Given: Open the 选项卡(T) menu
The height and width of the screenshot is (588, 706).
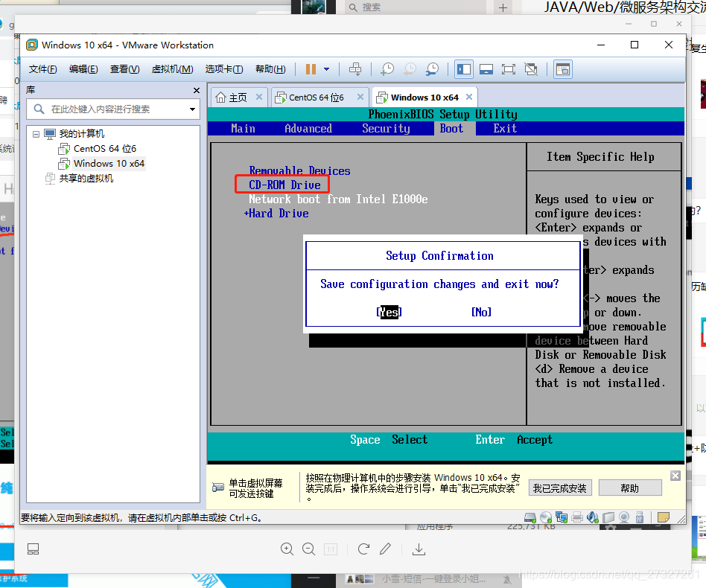Looking at the screenshot, I should tap(224, 69).
